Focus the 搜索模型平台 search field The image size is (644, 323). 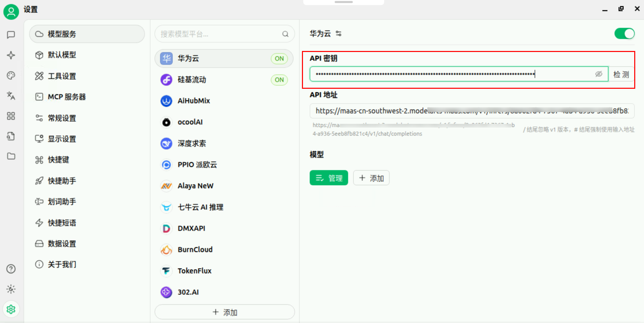[225, 34]
